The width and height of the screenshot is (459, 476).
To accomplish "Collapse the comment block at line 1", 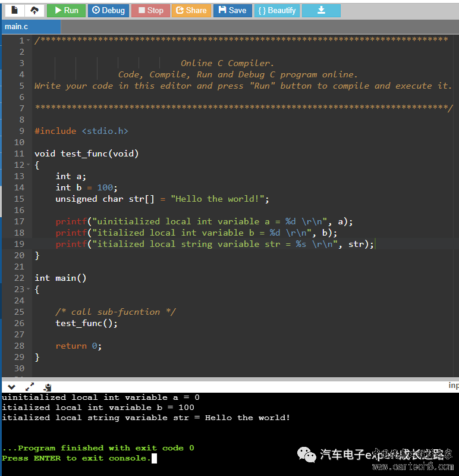I will pyautogui.click(x=28, y=40).
